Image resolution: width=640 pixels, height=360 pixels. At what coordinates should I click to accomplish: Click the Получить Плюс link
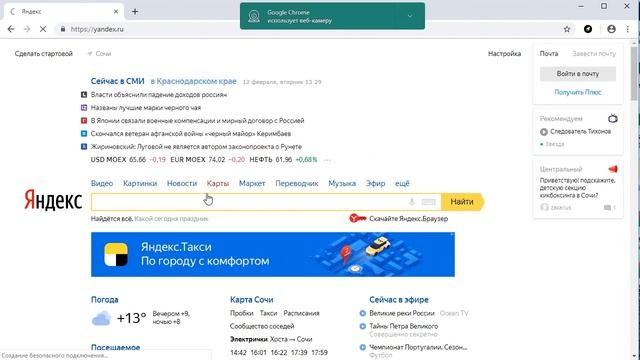[x=578, y=92]
